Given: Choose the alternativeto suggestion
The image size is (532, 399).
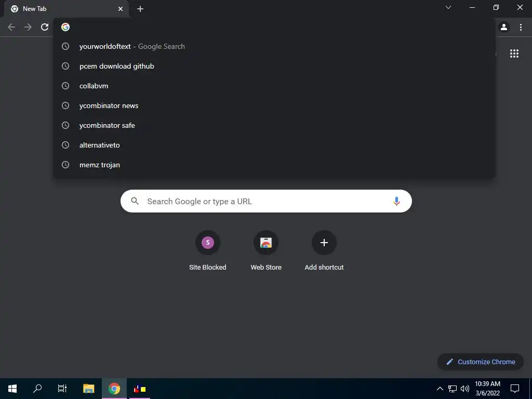Looking at the screenshot, I should tap(274, 145).
